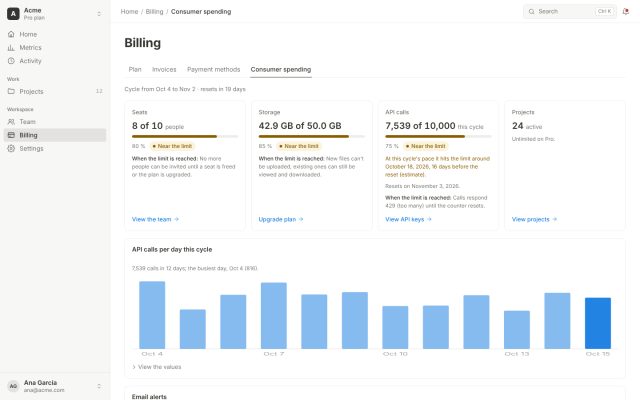
Task: Click the Oct 4 bar in chart
Action: 152,315
